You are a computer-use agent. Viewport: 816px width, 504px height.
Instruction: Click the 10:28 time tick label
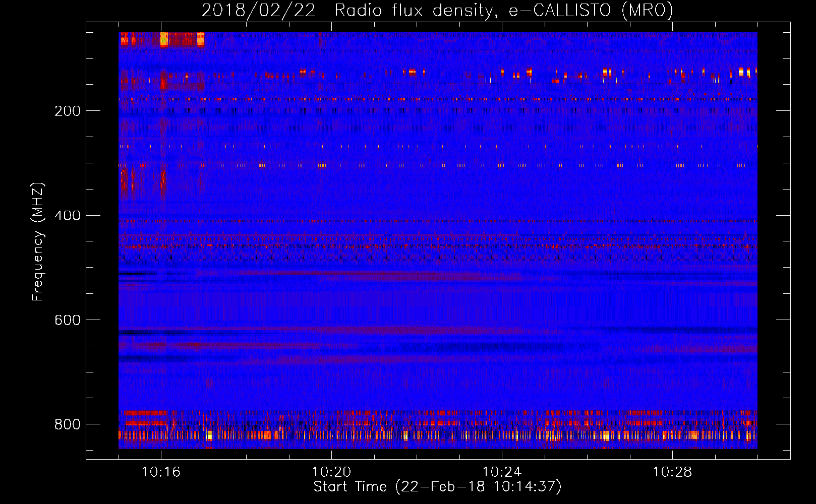coord(672,472)
